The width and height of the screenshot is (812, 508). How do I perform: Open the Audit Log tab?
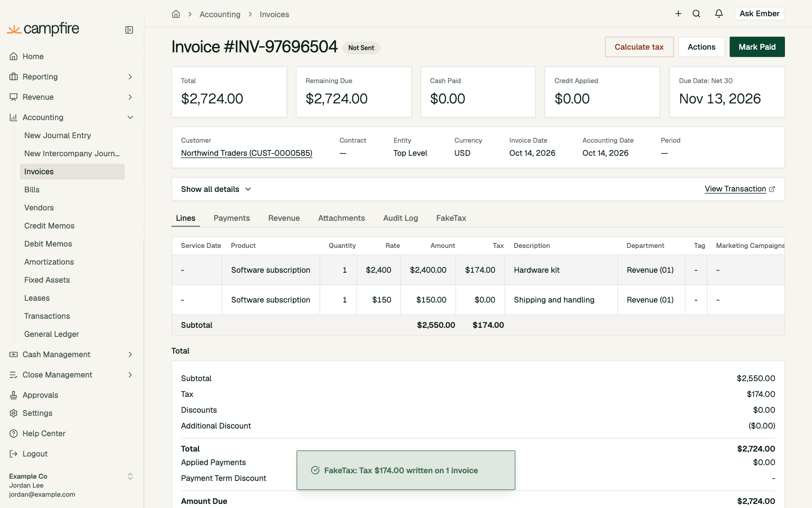click(401, 218)
